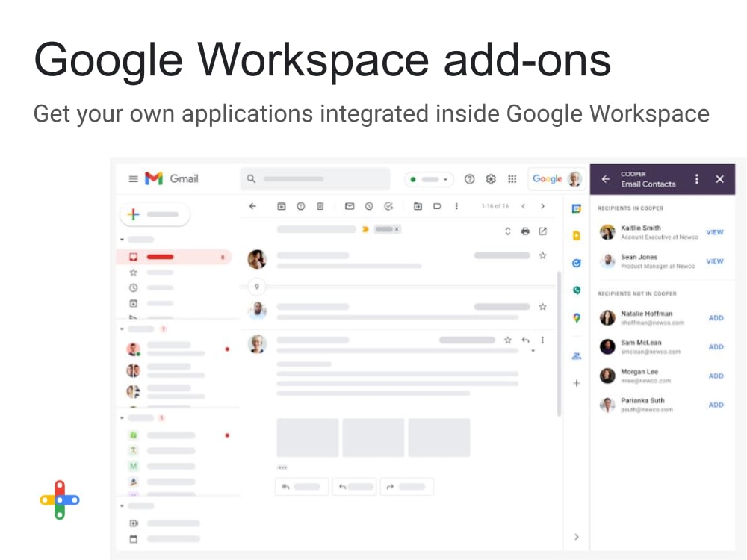747x560 pixels.
Task: Open the toolbar more options menu
Action: point(456,206)
